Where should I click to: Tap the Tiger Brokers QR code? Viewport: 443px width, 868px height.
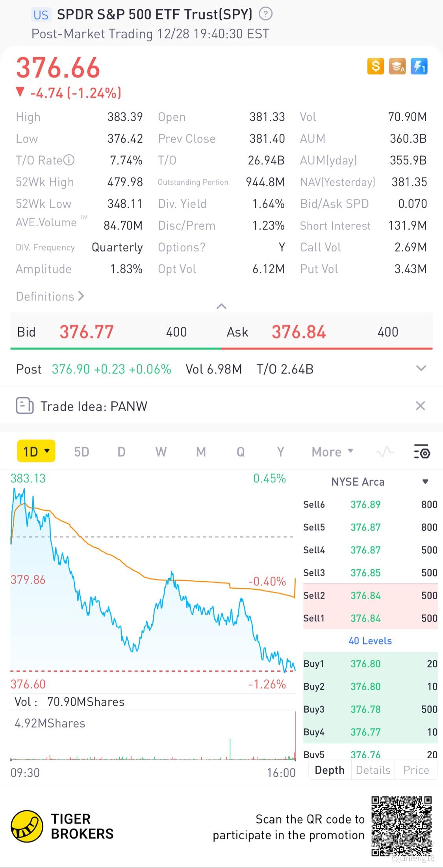pyautogui.click(x=401, y=826)
